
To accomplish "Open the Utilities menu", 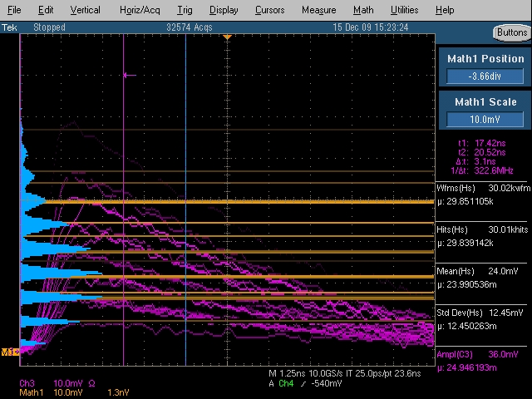I will (405, 10).
